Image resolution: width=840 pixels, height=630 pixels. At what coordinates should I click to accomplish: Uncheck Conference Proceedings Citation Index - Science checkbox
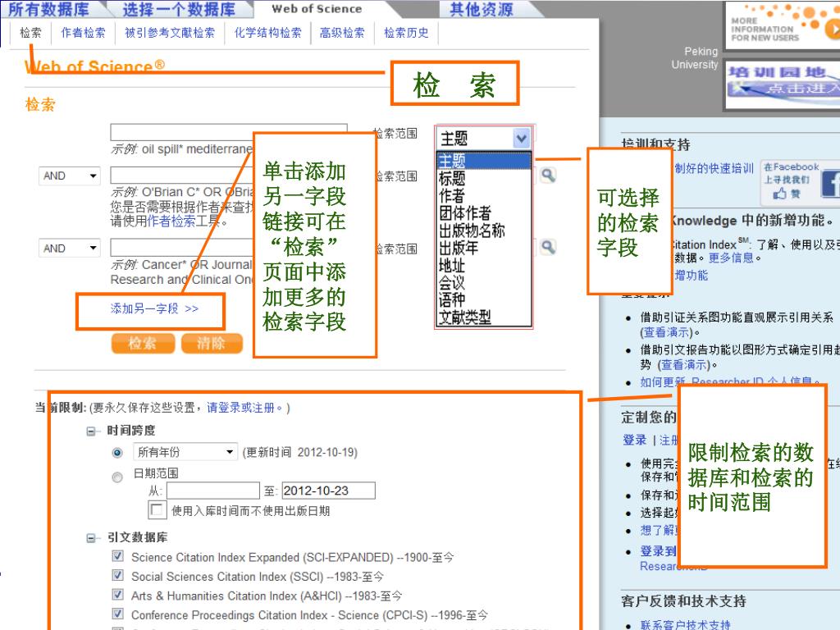pos(118,614)
